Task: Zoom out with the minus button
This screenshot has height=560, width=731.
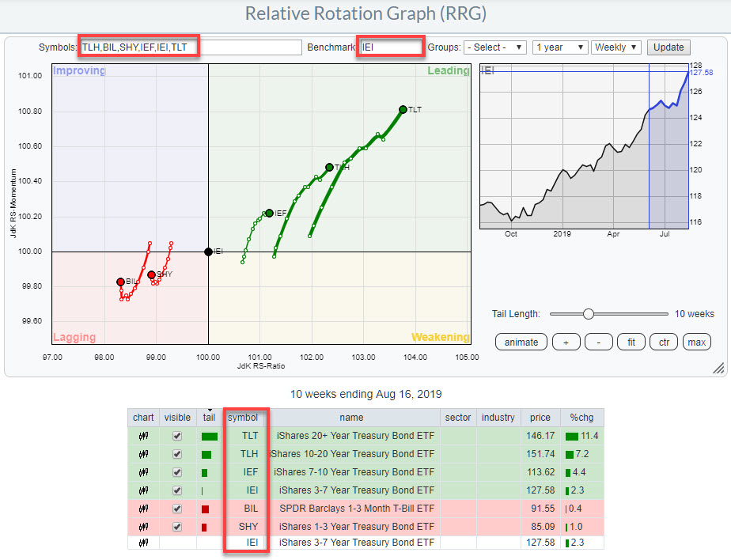Action: (x=599, y=342)
